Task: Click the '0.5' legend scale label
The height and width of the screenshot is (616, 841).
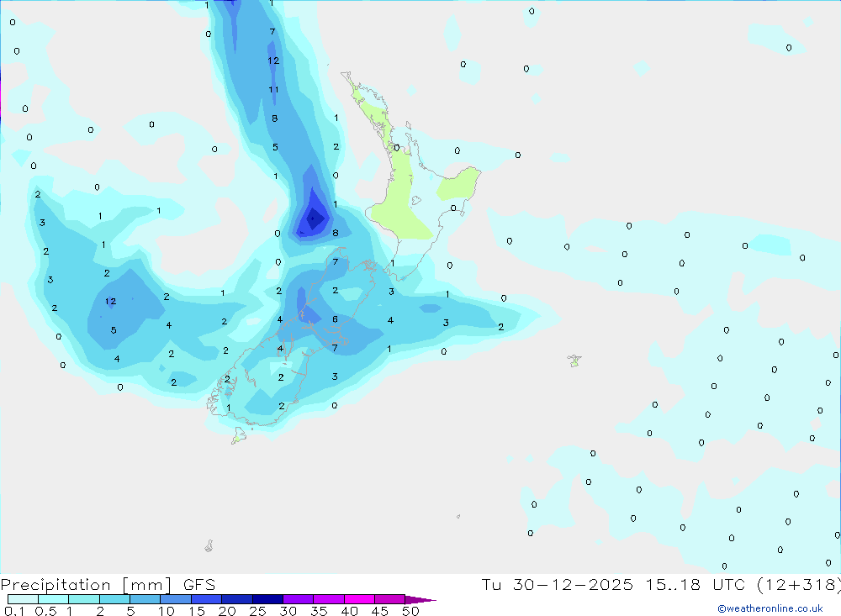Action: click(45, 611)
